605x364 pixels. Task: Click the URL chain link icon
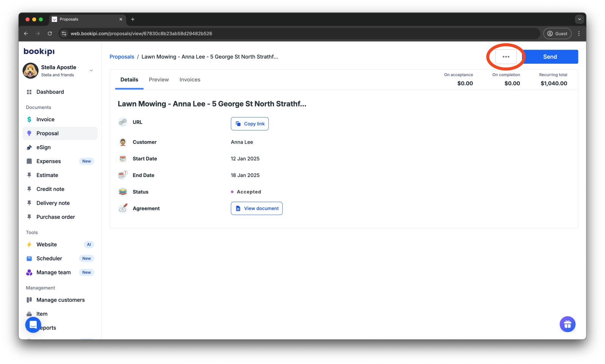(x=123, y=122)
